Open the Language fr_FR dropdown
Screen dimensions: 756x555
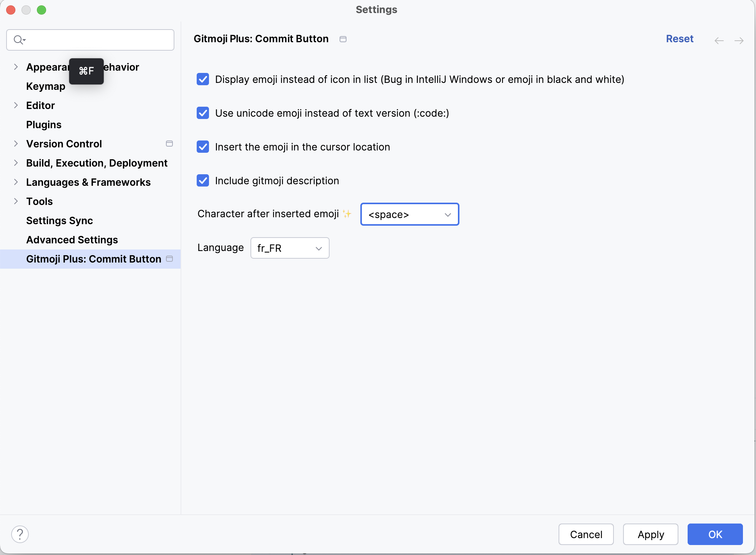pyautogui.click(x=290, y=248)
